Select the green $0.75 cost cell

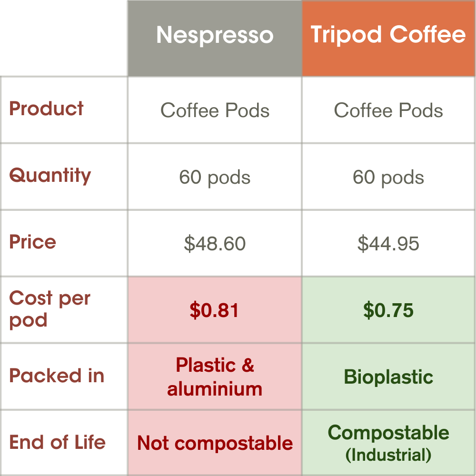(388, 310)
